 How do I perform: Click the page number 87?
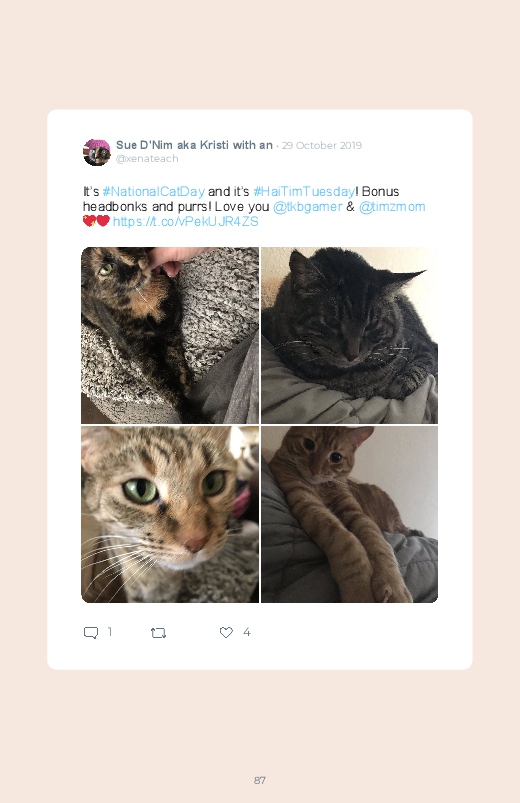(x=260, y=780)
